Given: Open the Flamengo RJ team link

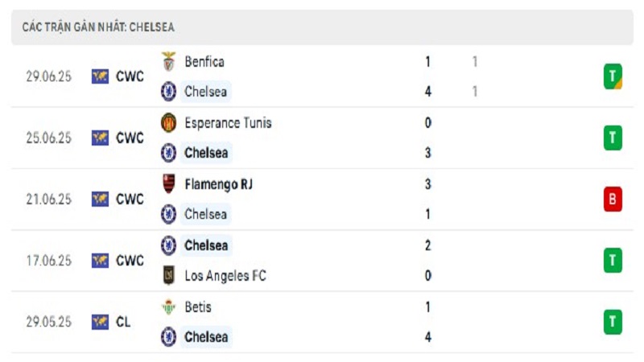Looking at the screenshot, I should pyautogui.click(x=218, y=184).
